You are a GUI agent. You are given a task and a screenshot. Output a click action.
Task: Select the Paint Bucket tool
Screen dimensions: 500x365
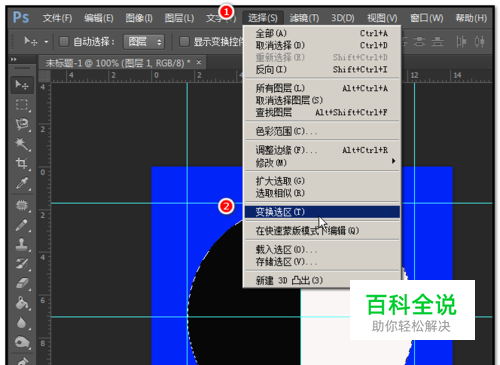(x=22, y=303)
